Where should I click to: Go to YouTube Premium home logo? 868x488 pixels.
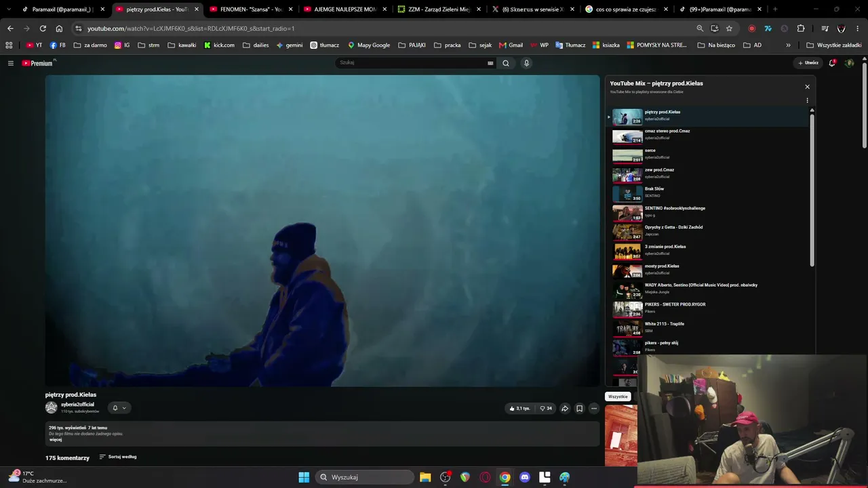(x=38, y=63)
